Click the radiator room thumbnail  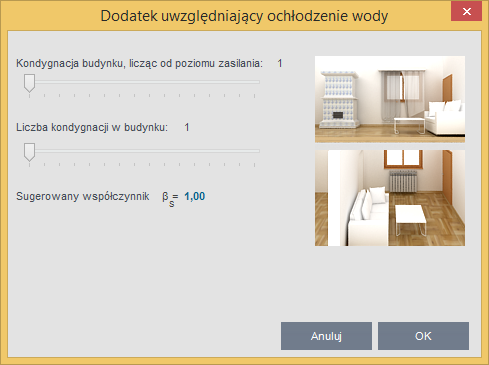point(390,198)
